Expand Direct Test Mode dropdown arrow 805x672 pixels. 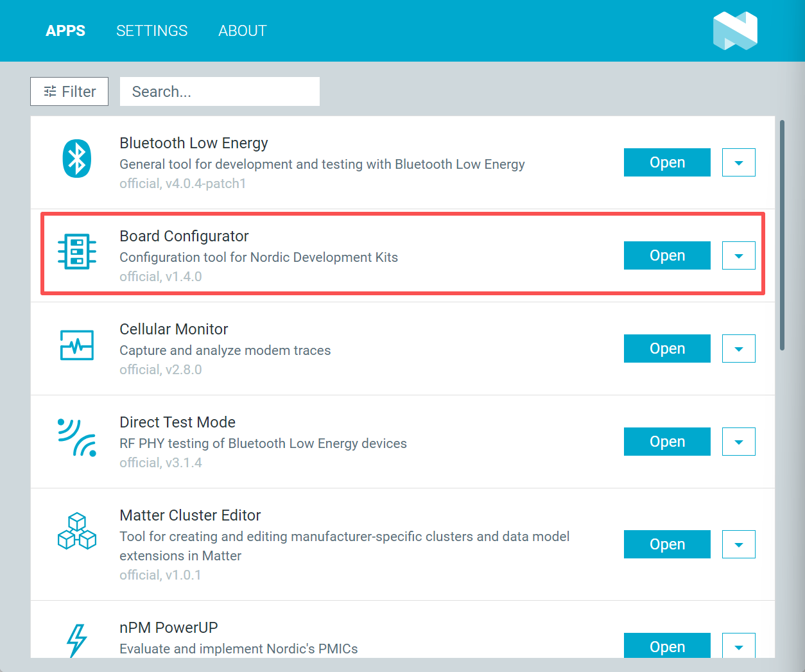tap(739, 442)
